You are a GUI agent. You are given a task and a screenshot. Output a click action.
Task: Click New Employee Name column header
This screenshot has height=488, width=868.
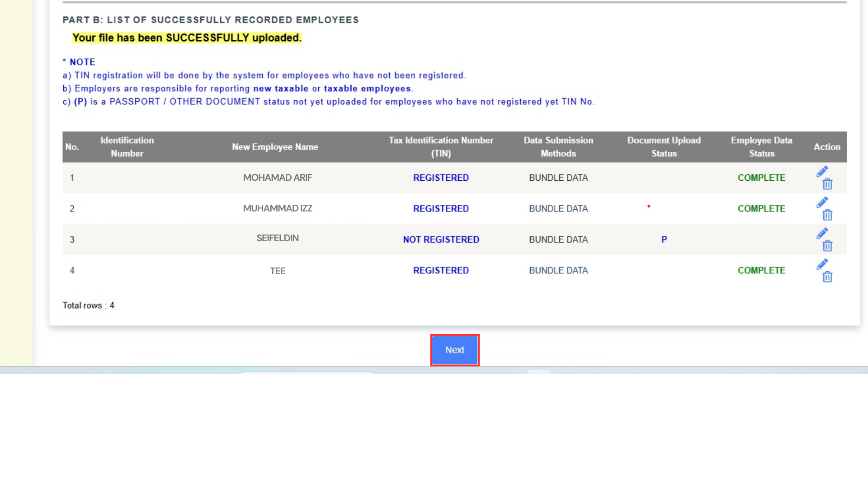tap(275, 147)
